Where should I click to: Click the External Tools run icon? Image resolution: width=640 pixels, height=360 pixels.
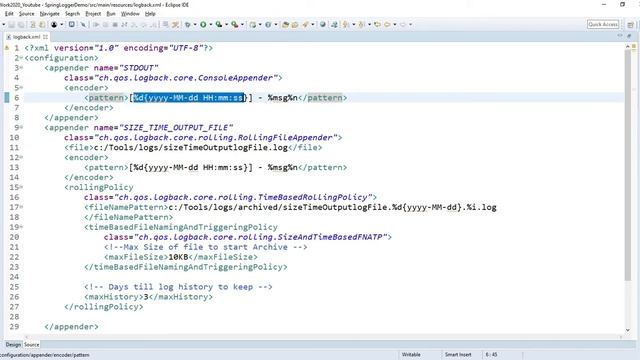(x=235, y=24)
